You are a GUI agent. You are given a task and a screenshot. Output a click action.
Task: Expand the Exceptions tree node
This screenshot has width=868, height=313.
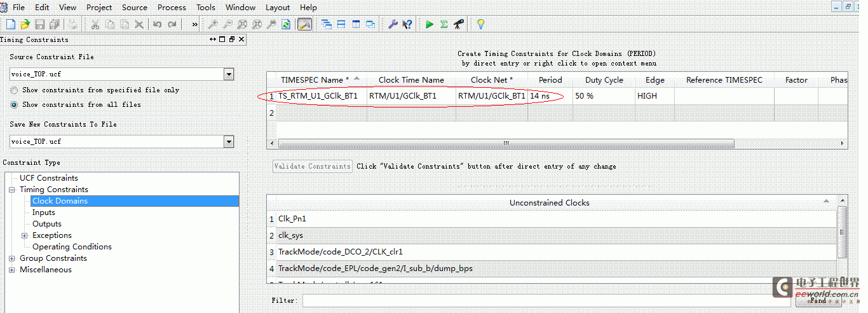coord(25,235)
